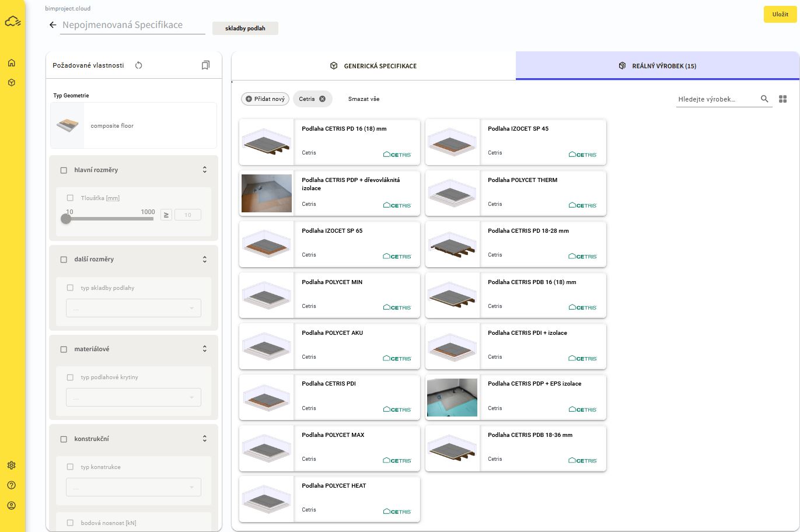This screenshot has width=800, height=532.
Task: Select the Podlaha CETRIS PDI + izolace title
Action: (x=527, y=333)
